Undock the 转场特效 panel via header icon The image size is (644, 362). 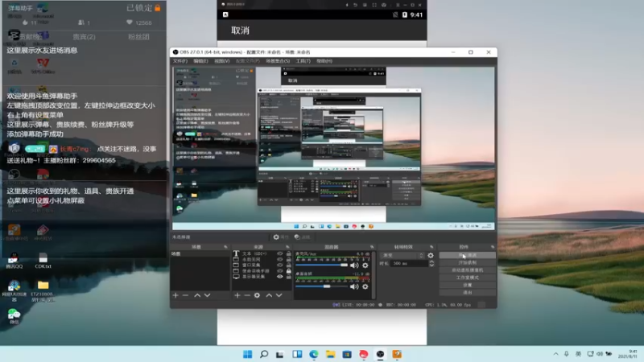coord(431,247)
